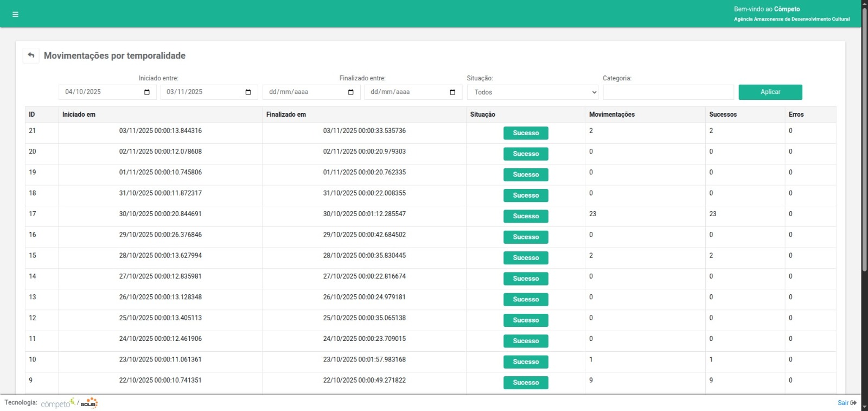Focus the first Finalizado entre date field
This screenshot has width=868, height=411.
coord(304,92)
